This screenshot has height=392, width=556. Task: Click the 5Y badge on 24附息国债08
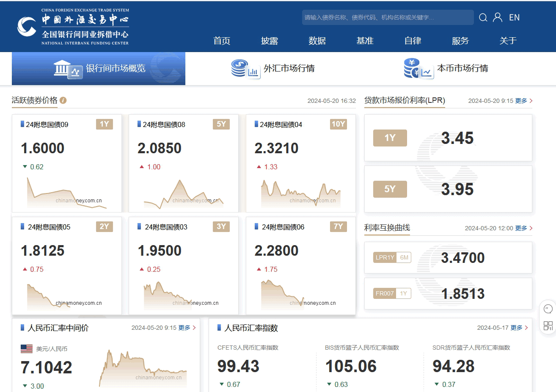[221, 124]
